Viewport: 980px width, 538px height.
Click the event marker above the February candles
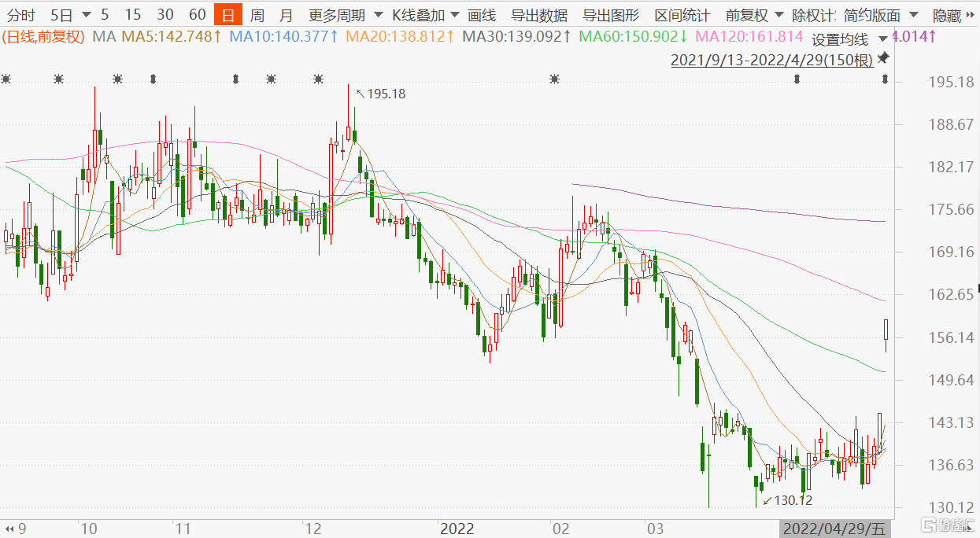click(x=555, y=79)
